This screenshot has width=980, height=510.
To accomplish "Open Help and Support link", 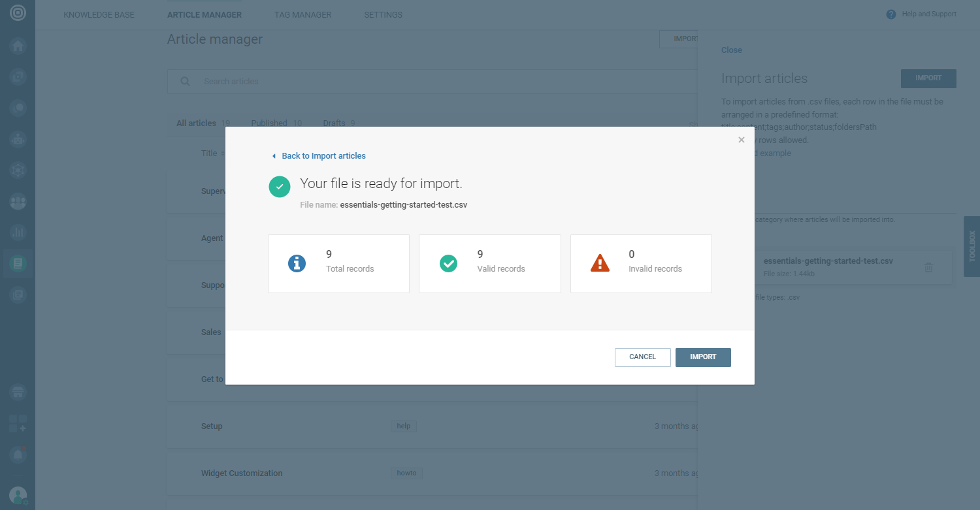I will (929, 14).
